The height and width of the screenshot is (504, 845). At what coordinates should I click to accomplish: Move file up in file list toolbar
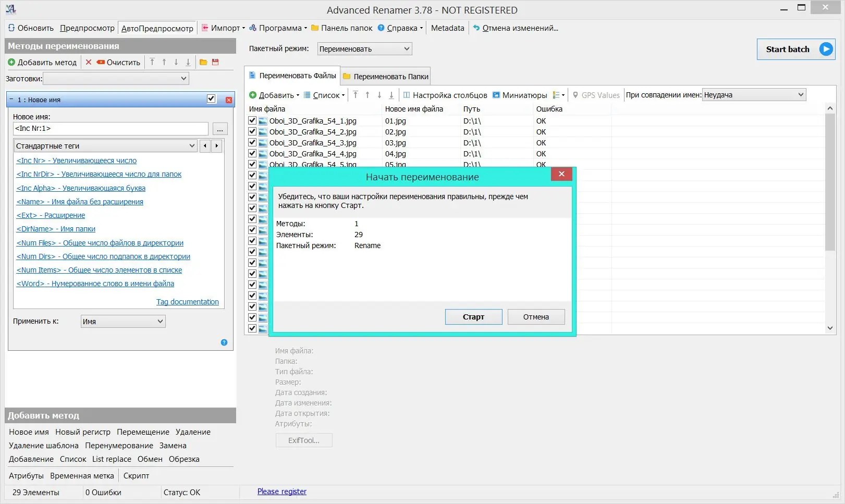point(368,95)
